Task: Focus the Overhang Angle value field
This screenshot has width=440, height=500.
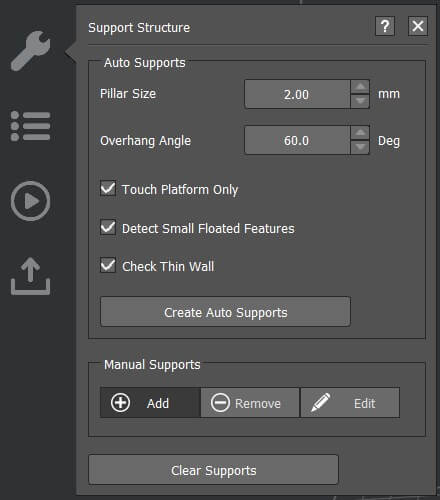Action: click(297, 140)
